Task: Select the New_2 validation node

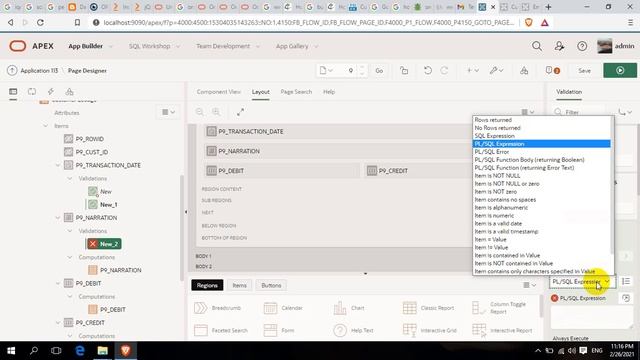Action: (104, 244)
